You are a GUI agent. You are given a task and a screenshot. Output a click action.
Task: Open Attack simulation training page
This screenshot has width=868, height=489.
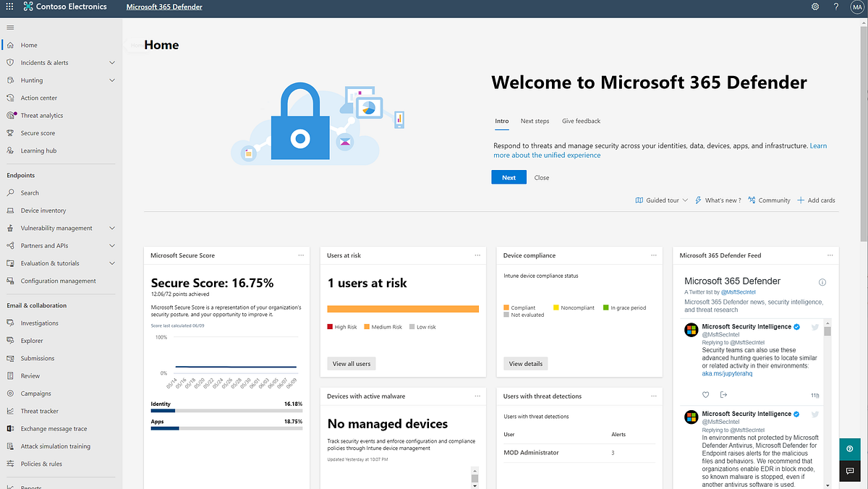click(x=55, y=446)
